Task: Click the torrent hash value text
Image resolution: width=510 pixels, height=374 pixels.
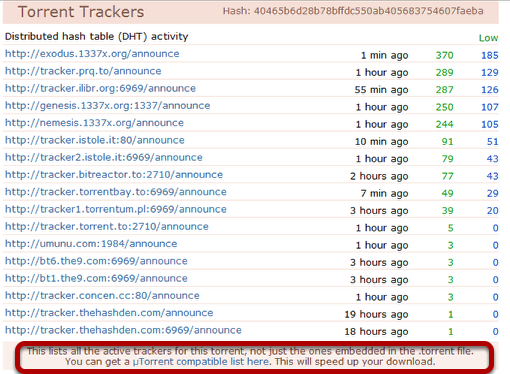Action: (x=369, y=11)
